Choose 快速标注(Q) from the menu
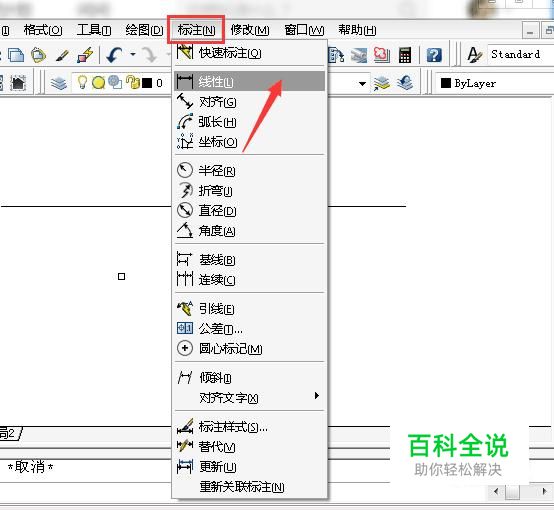Image resolution: width=554 pixels, height=510 pixels. 249,53
